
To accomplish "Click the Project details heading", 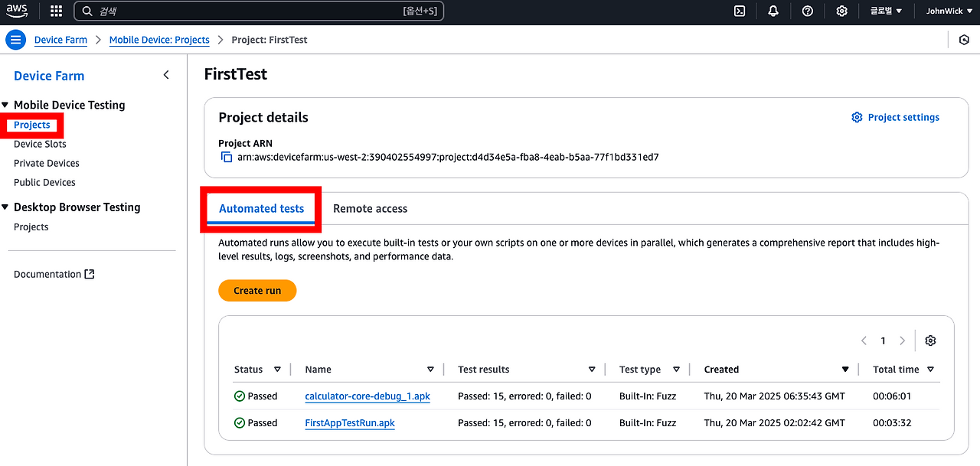I will coord(263,117).
